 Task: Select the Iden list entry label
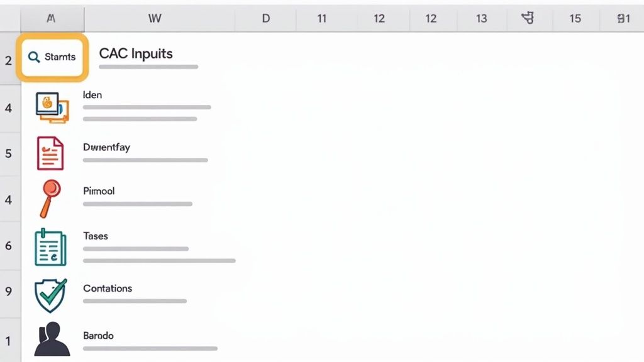point(92,95)
